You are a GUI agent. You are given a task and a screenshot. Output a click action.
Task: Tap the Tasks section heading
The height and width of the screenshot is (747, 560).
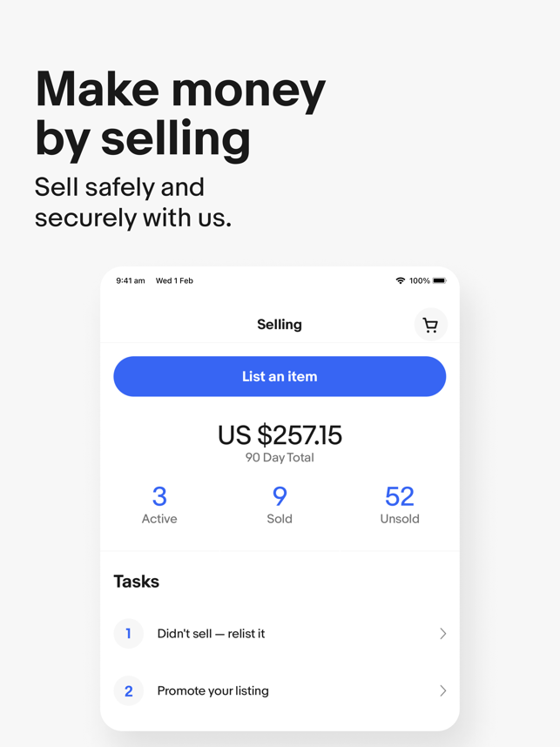(137, 582)
